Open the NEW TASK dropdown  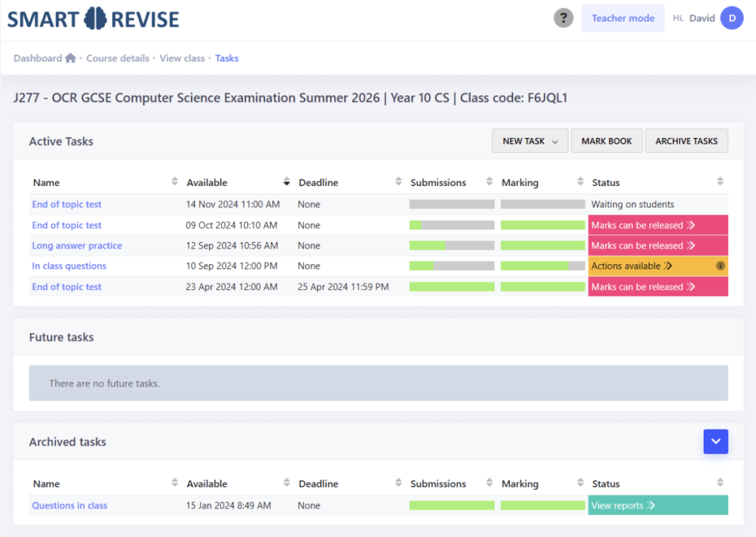click(529, 141)
